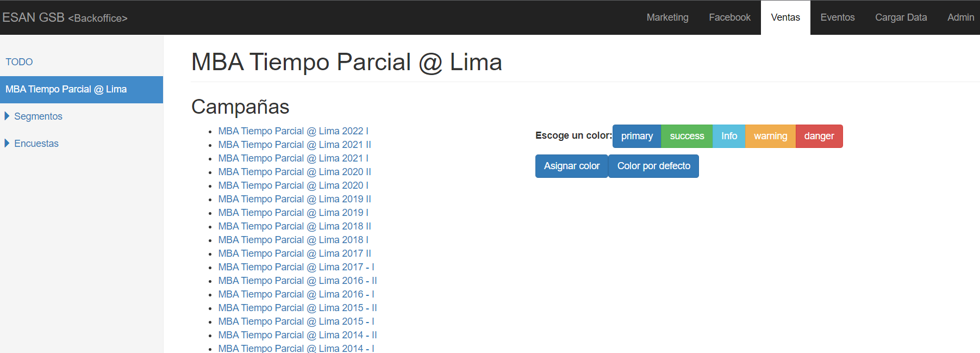Select the light blue info color
The height and width of the screenshot is (353, 980).
pyautogui.click(x=729, y=136)
